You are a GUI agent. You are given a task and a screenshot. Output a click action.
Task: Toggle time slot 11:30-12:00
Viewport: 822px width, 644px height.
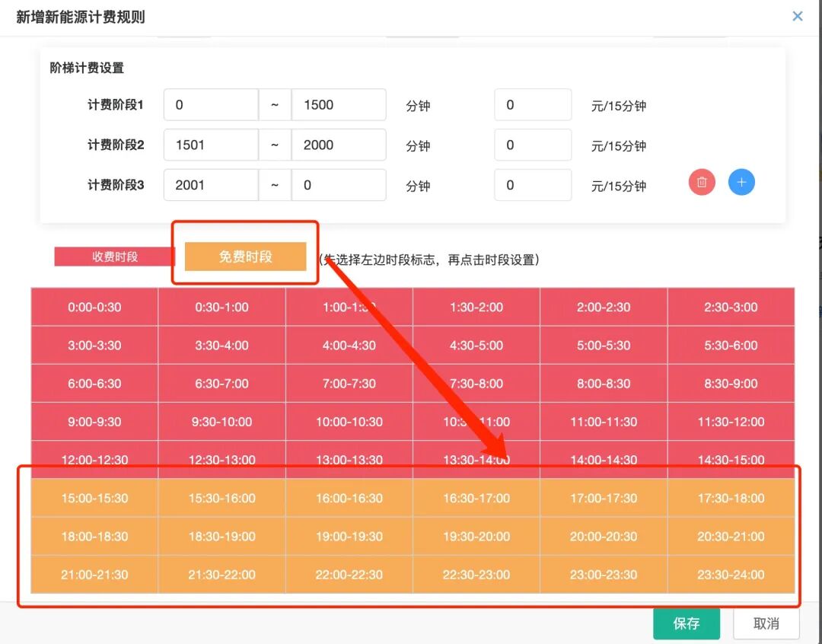pos(731,422)
